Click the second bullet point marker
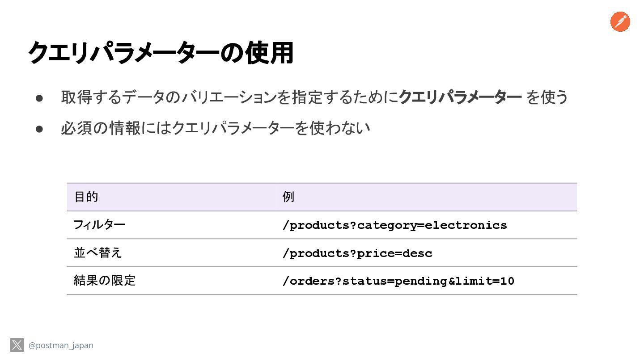The width and height of the screenshot is (644, 362). tap(39, 129)
